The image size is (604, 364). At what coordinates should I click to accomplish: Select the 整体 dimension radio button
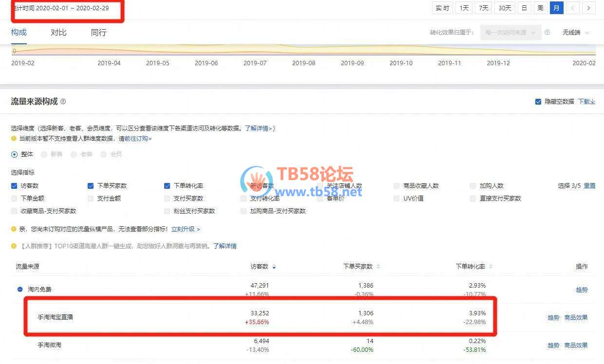(x=14, y=154)
